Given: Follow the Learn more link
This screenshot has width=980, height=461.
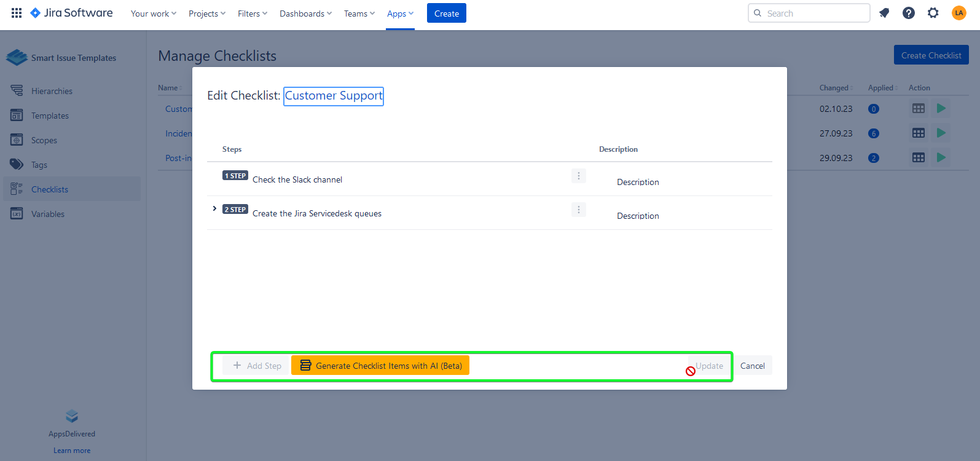Looking at the screenshot, I should pyautogui.click(x=72, y=451).
